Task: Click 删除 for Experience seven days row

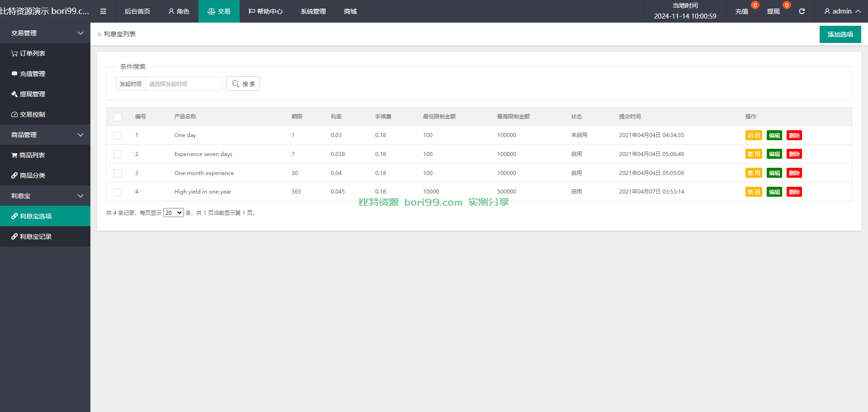Action: tap(794, 154)
